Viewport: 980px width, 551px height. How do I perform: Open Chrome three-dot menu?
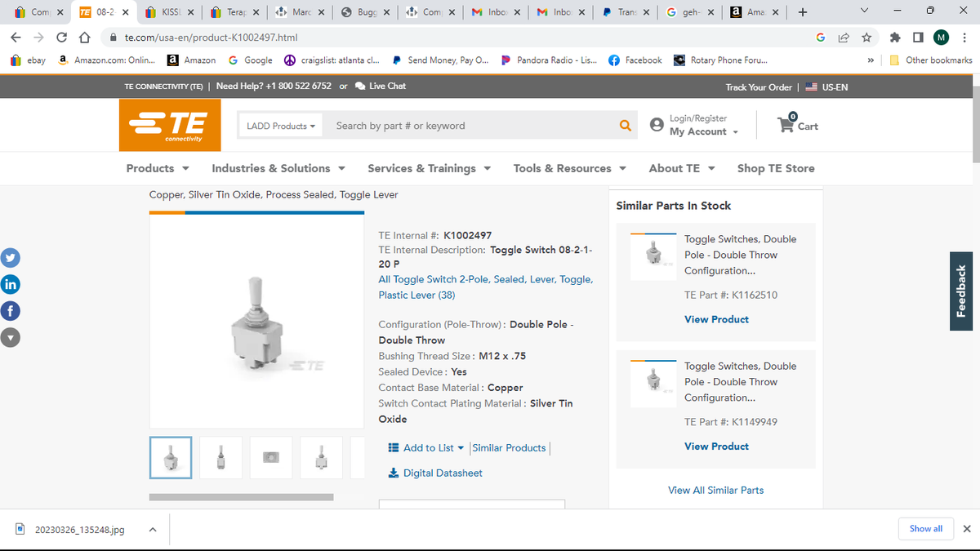(x=964, y=38)
